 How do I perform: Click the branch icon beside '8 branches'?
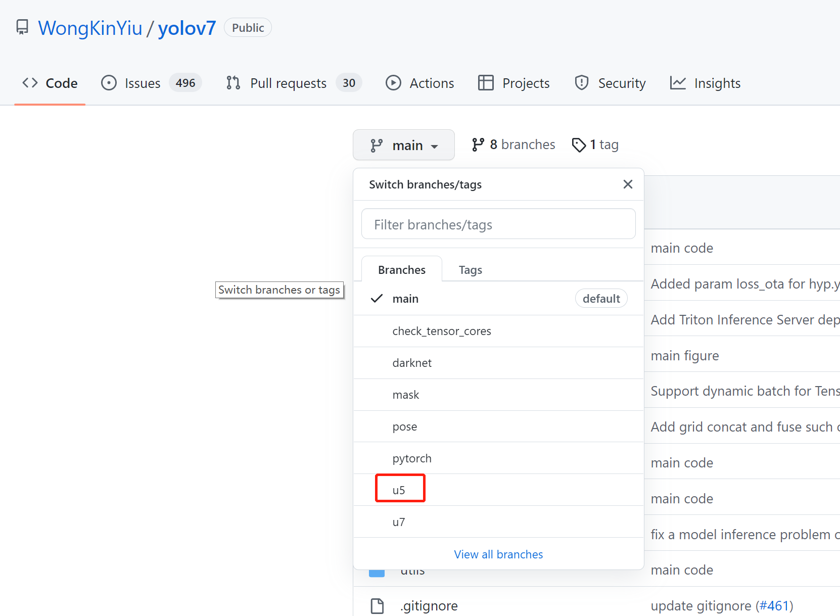coord(478,144)
